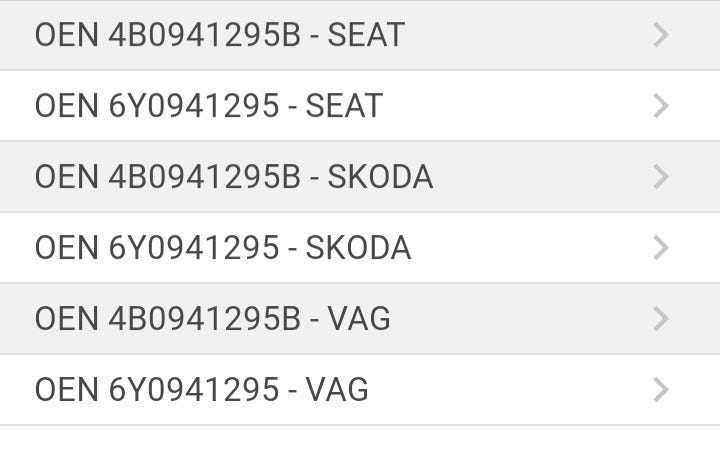Click the VAG label in the last row
720x465 pixels.
point(337,390)
